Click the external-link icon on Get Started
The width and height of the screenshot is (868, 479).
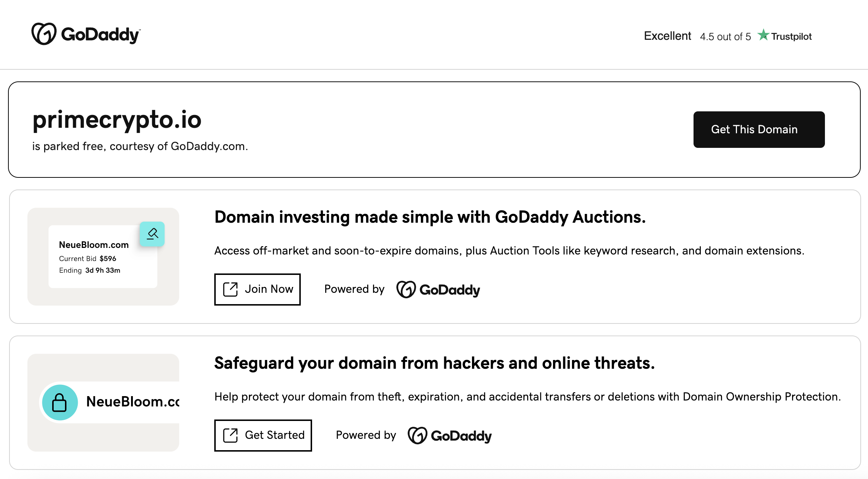230,435
